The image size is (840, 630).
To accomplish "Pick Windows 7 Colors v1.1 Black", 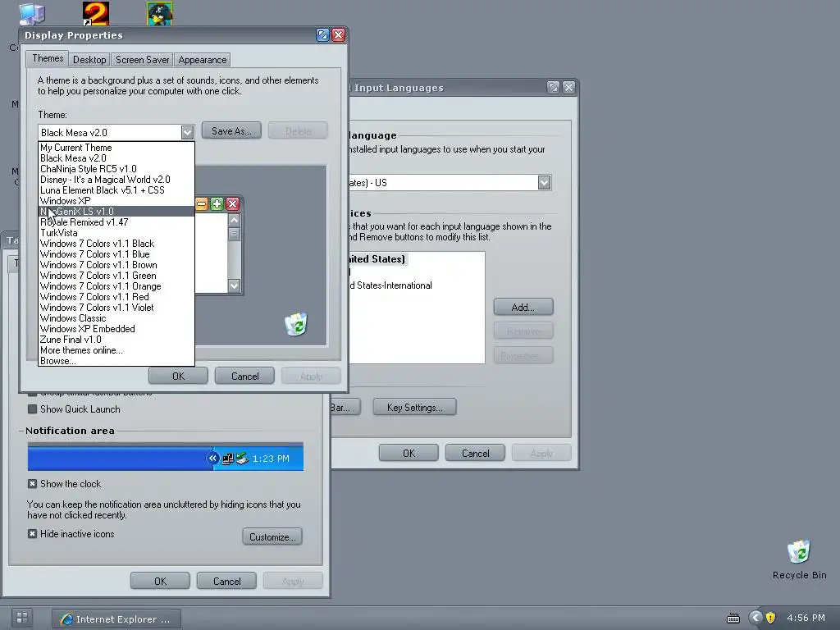I will [116, 244].
